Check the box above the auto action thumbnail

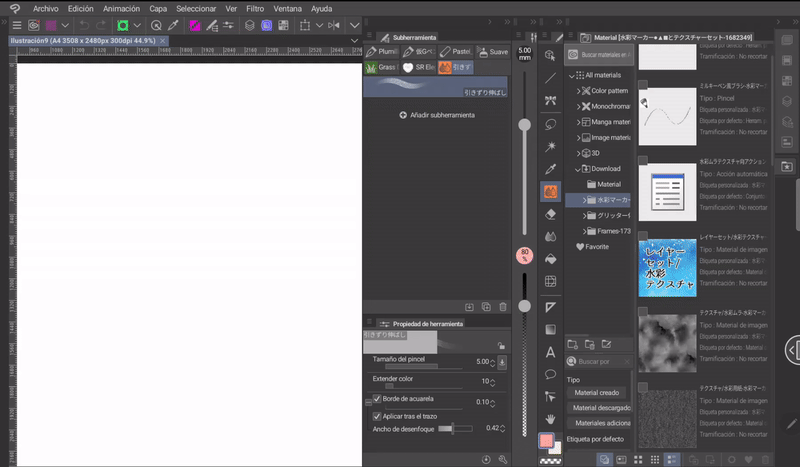coord(643,160)
